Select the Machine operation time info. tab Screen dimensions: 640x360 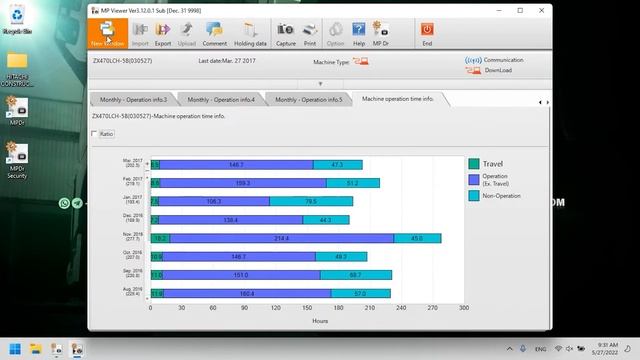(398, 99)
